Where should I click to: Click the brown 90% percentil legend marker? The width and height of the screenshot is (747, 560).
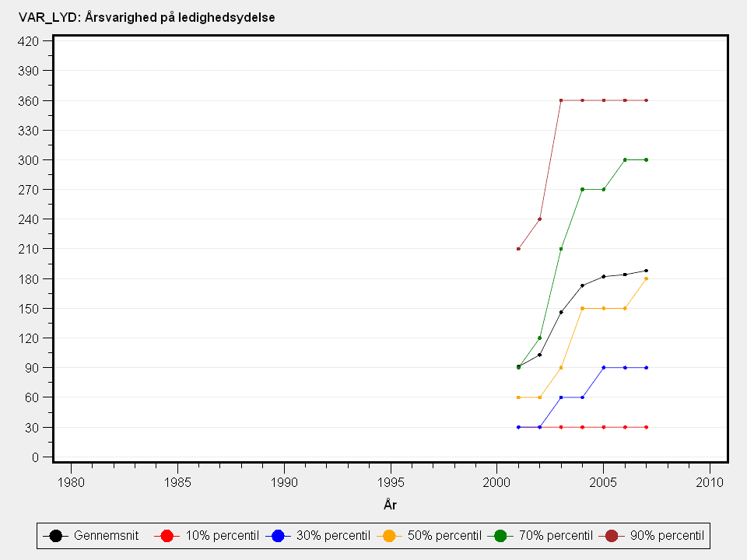(x=612, y=535)
